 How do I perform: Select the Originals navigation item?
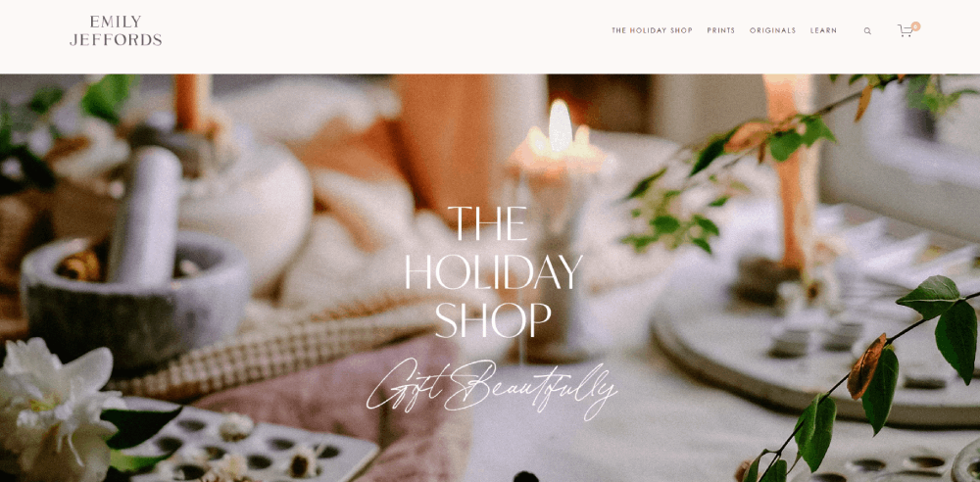tap(772, 30)
